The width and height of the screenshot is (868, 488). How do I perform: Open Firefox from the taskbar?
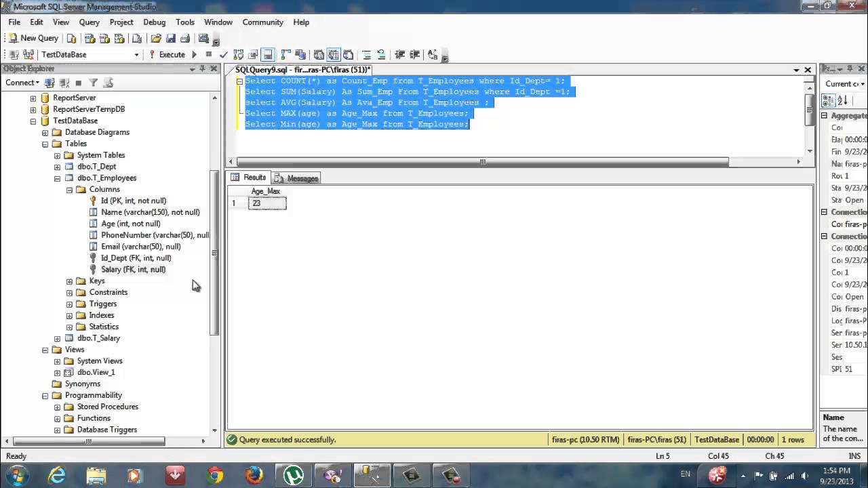[x=254, y=475]
